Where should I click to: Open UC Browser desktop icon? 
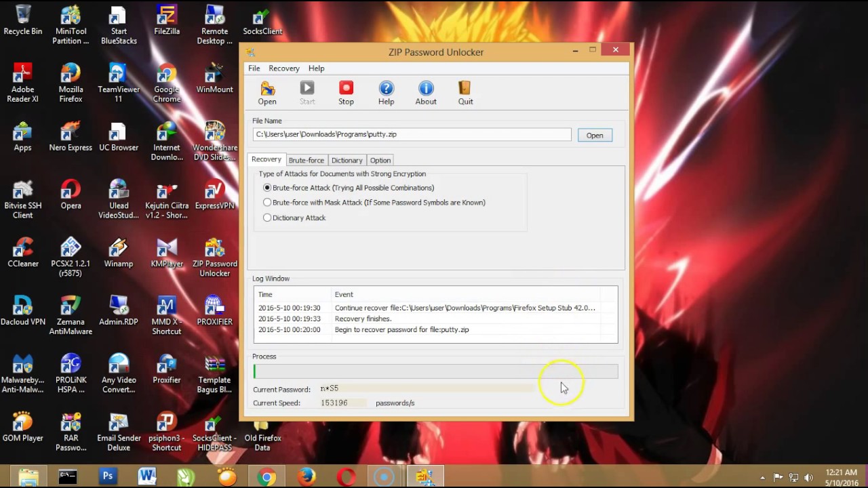[x=119, y=136]
